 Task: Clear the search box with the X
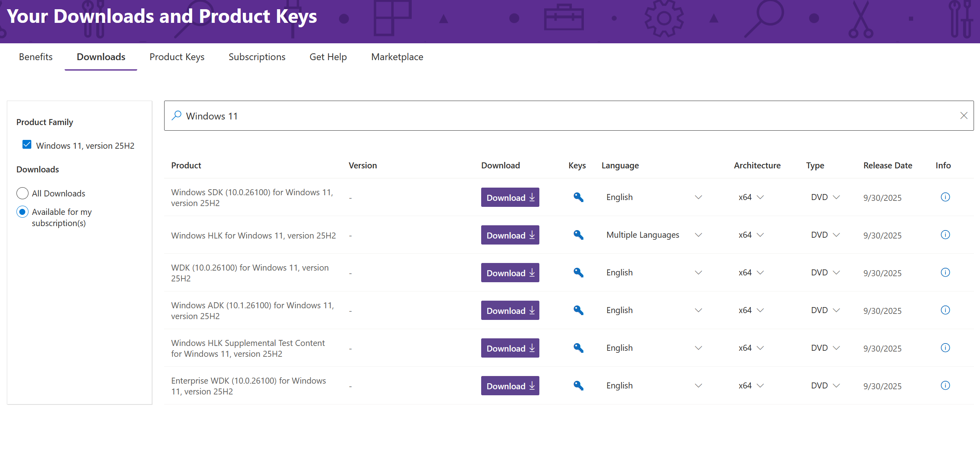point(964,115)
